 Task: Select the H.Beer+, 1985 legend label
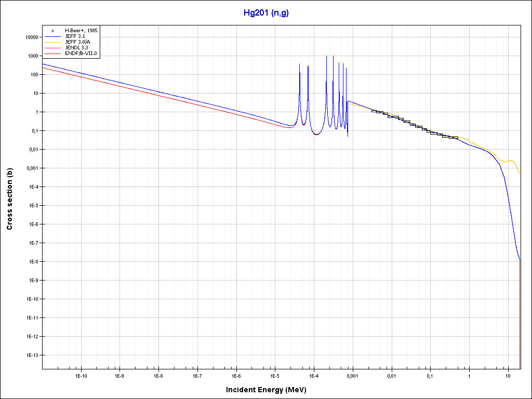pos(80,31)
